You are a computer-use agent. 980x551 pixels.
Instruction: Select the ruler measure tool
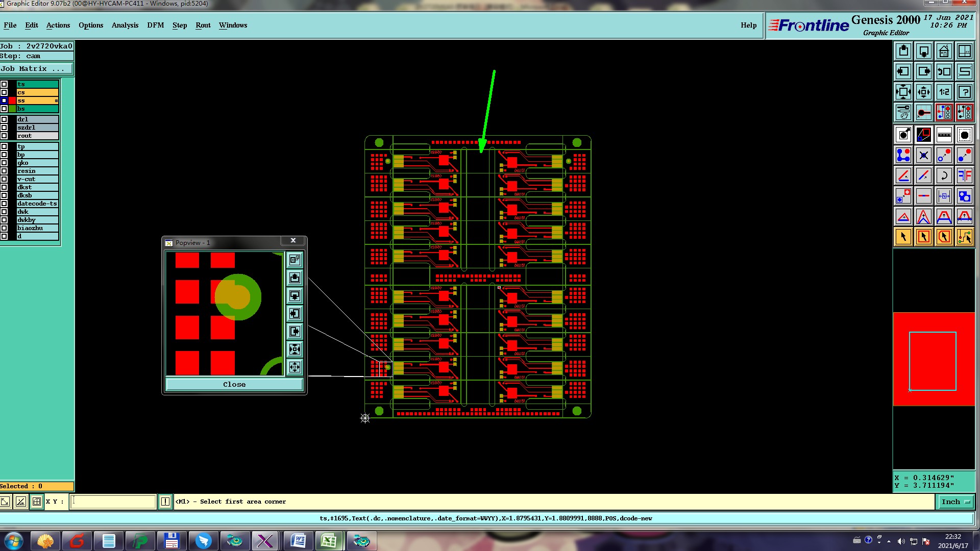[x=944, y=135]
